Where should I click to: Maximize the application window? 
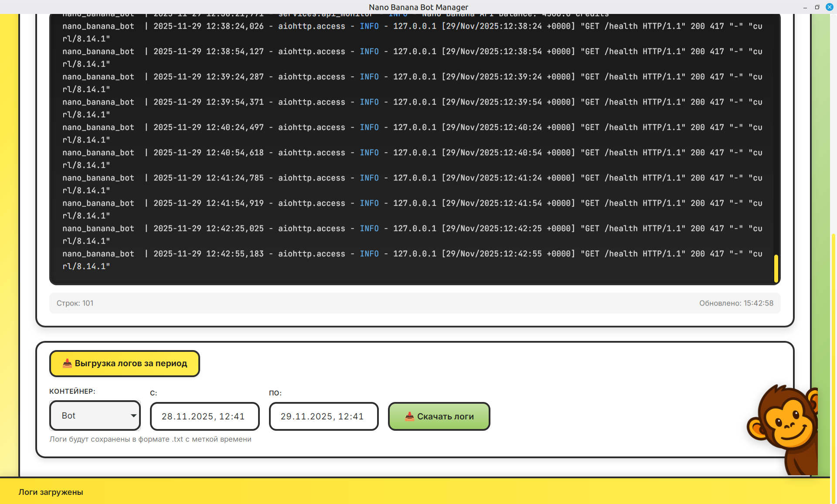(x=817, y=7)
